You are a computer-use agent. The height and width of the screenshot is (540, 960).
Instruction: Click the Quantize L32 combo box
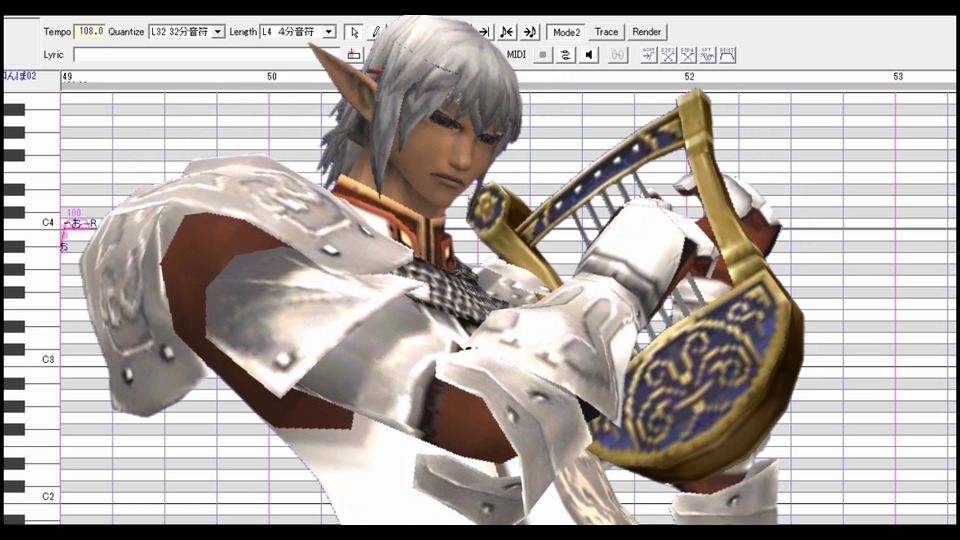(187, 32)
